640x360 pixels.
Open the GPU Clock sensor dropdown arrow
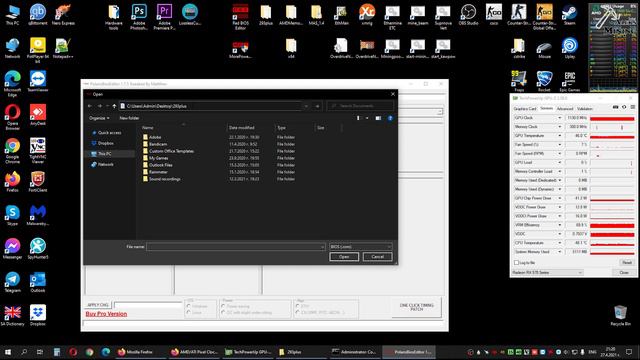560,118
